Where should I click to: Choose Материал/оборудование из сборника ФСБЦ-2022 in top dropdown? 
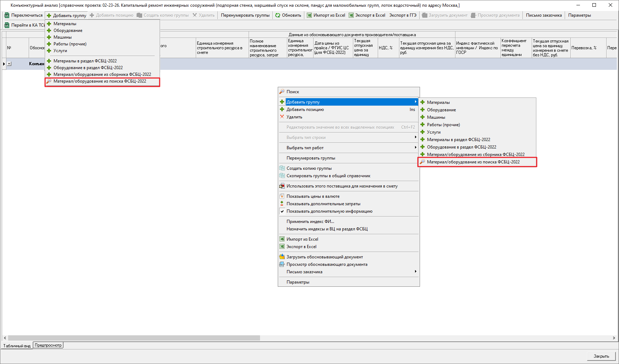coord(102,74)
